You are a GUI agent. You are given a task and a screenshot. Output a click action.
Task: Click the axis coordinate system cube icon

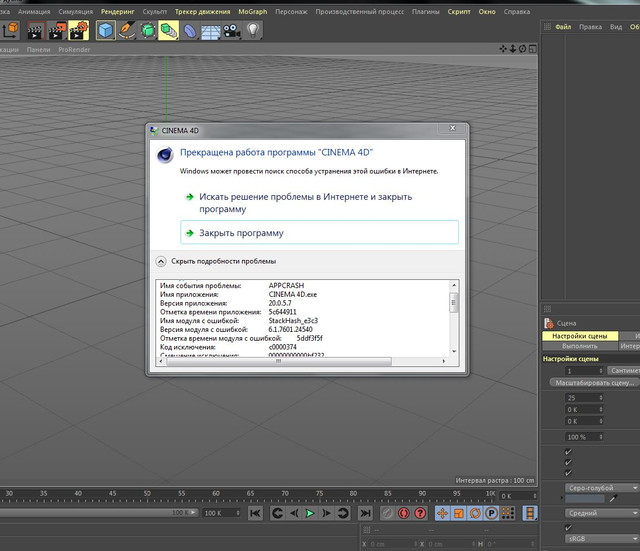click(10, 30)
